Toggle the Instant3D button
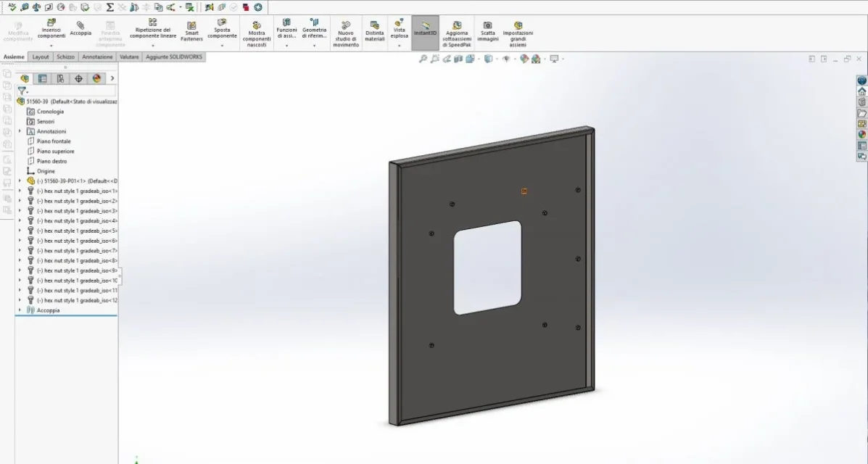868x464 pixels. tap(425, 32)
